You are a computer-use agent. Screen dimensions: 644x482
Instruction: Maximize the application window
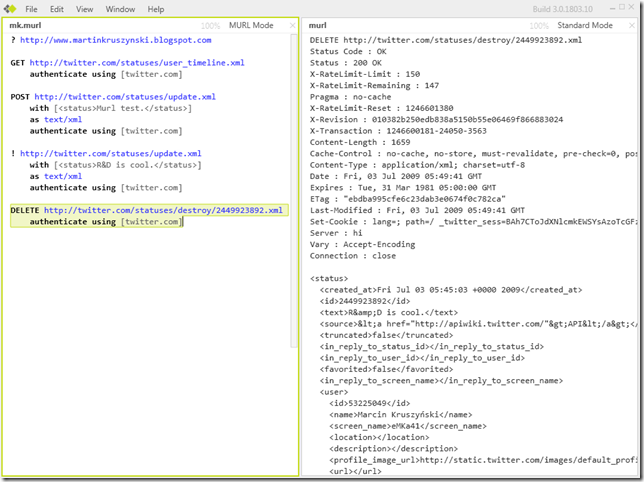[622, 7]
